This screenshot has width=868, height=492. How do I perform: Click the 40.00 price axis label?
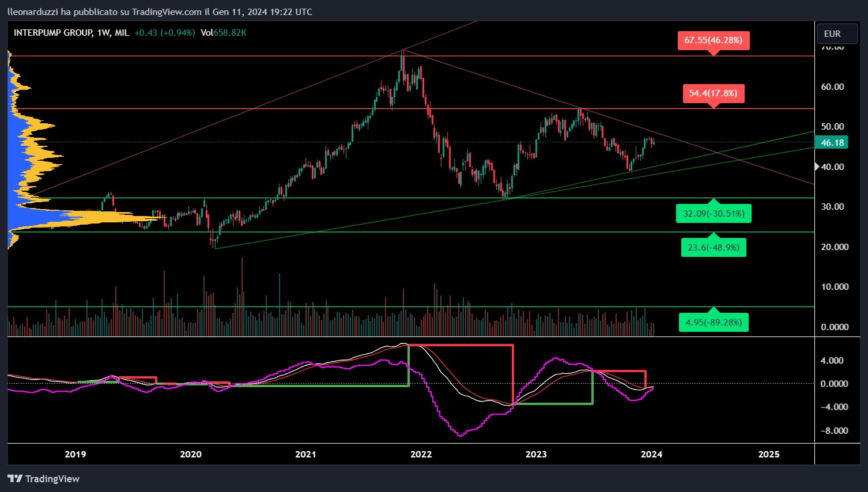(x=832, y=167)
